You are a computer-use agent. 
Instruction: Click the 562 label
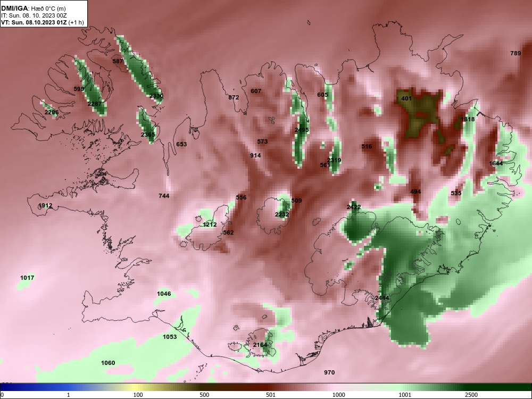(x=228, y=232)
